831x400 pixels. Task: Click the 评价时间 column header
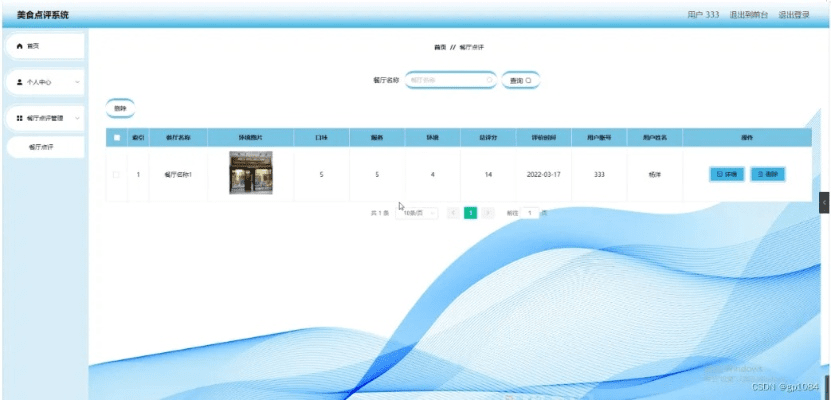coord(543,137)
